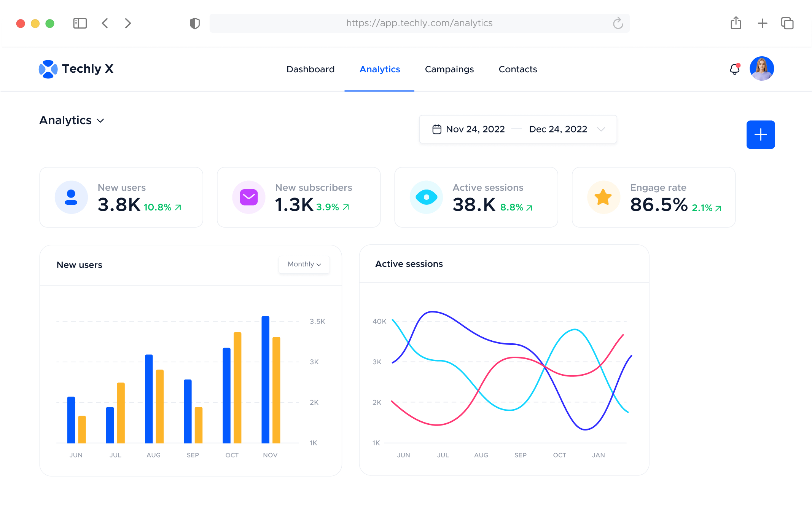Open the Campaings menu item

click(449, 69)
